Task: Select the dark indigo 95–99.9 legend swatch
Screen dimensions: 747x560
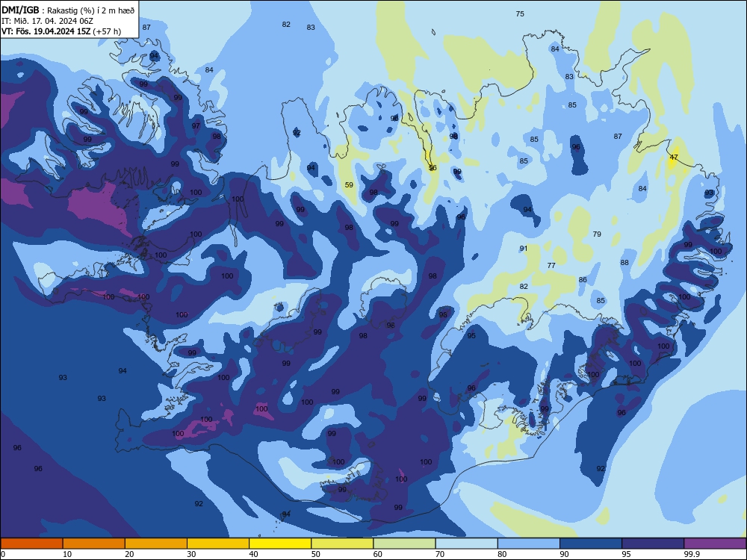Action: click(x=653, y=544)
